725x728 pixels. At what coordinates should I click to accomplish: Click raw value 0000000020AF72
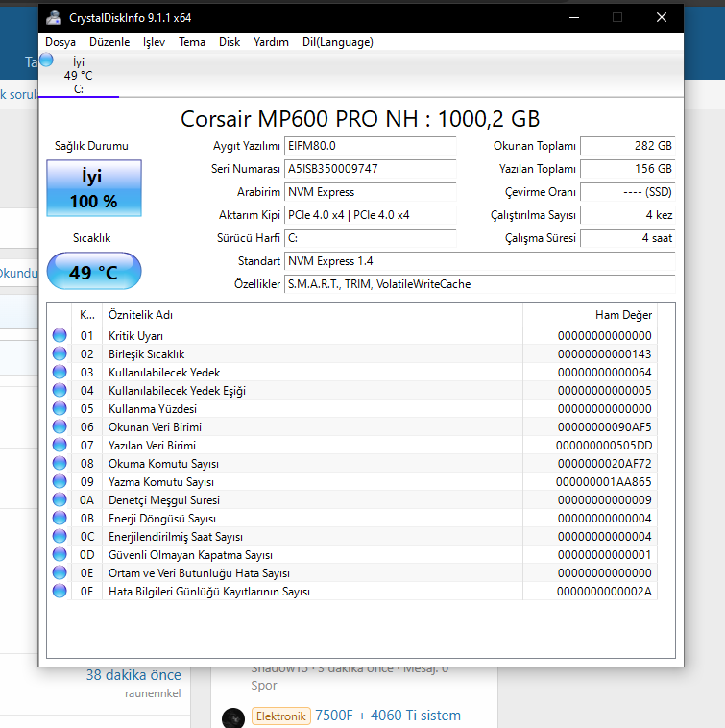[604, 464]
